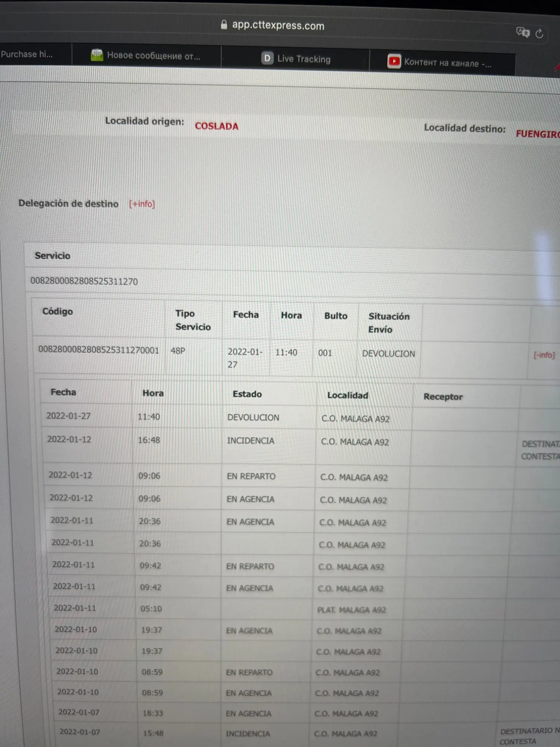The height and width of the screenshot is (747, 560).
Task: Open the Контент на канале tab
Action: (442, 63)
